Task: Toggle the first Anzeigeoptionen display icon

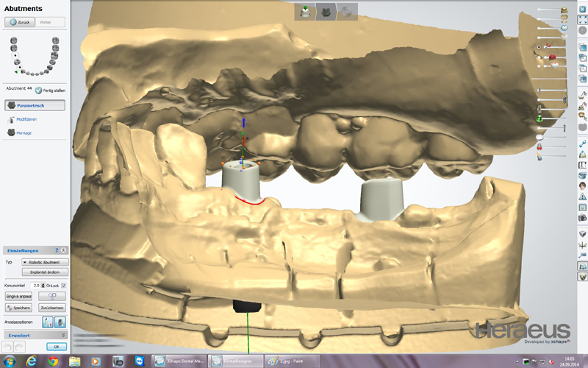Action: coord(47,322)
